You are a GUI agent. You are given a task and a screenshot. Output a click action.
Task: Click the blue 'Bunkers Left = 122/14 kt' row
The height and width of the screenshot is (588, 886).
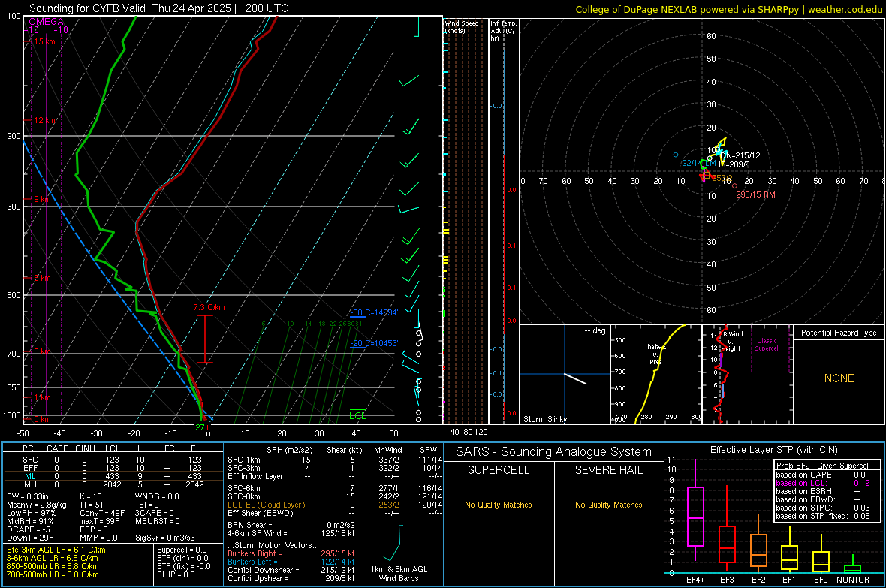click(291, 562)
